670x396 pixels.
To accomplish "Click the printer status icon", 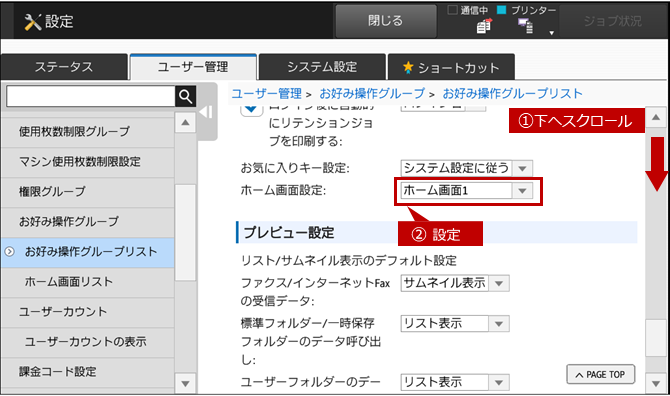I will pyautogui.click(x=526, y=26).
